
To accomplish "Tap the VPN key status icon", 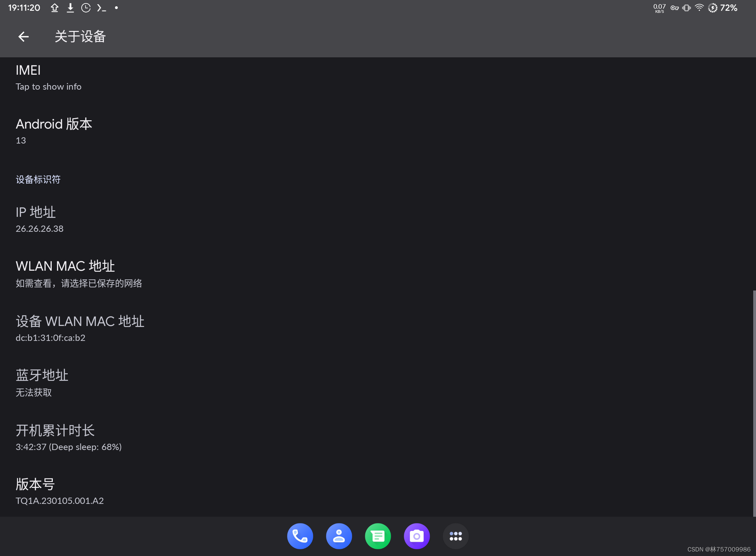I will point(675,8).
